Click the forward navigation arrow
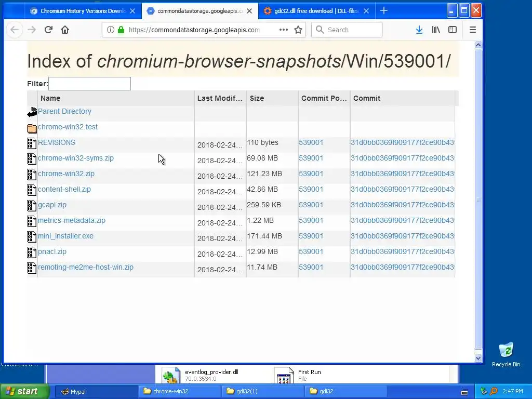Viewport: 532px width, 399px height. click(32, 30)
